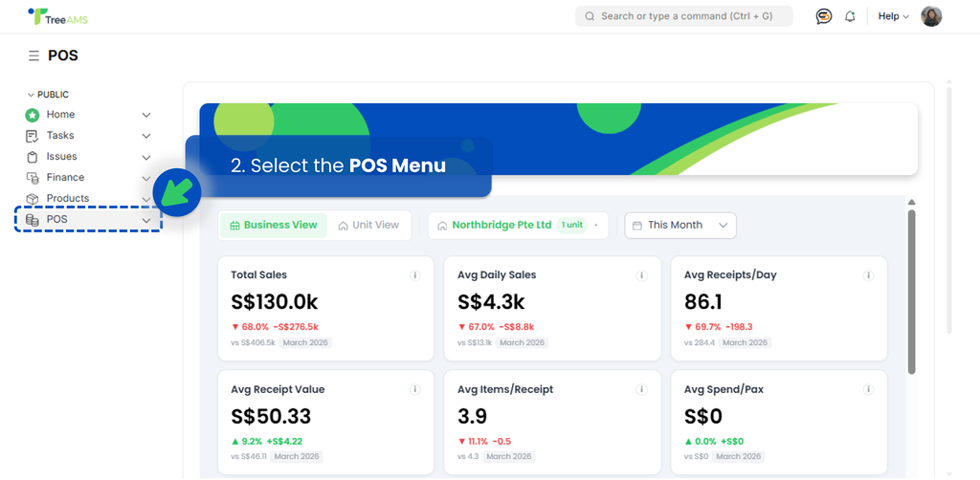Open the chat messages icon
The width and height of the screenshot is (980, 480).
(823, 16)
